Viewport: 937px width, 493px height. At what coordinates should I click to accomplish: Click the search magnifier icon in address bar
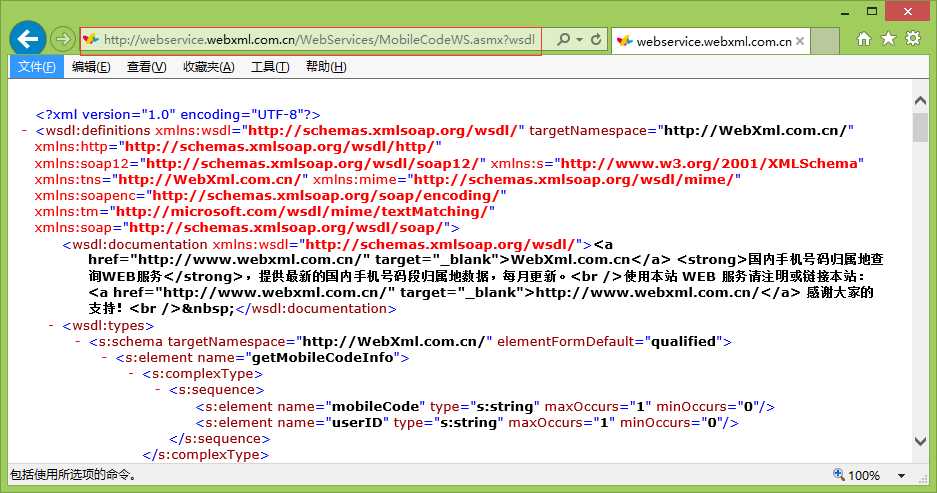click(x=562, y=39)
